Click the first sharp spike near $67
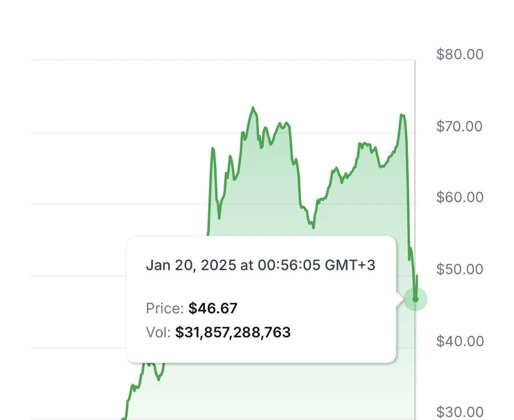514x420 pixels. (x=212, y=149)
